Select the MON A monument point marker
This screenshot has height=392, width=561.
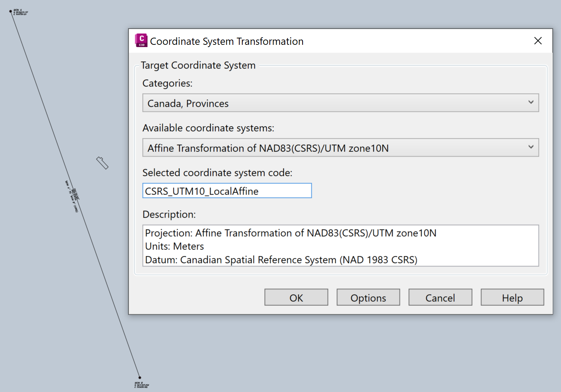click(x=11, y=12)
